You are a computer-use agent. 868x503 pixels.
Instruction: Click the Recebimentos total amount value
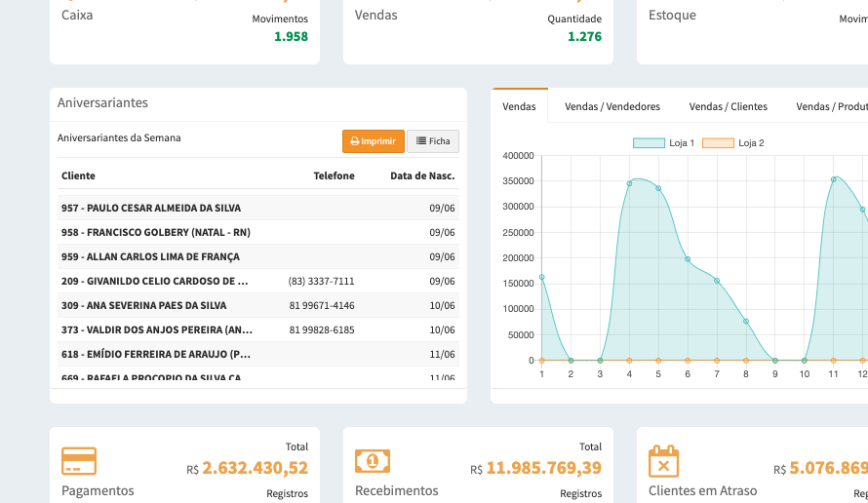pos(543,468)
